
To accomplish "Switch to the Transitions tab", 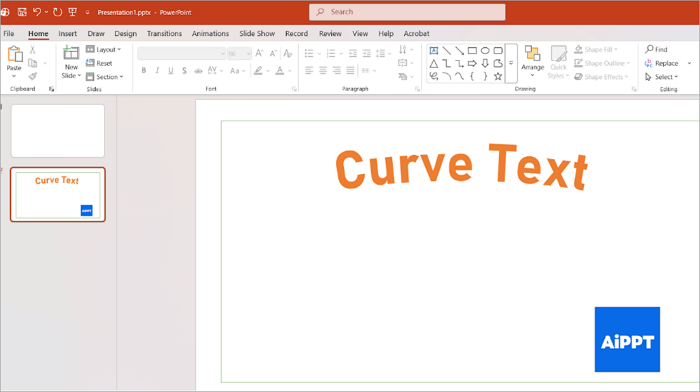I will click(x=164, y=33).
